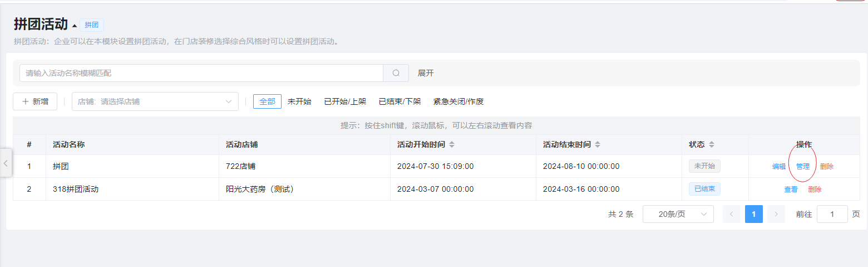Click the 318拼团活动 name cell
868x267 pixels.
76,189
